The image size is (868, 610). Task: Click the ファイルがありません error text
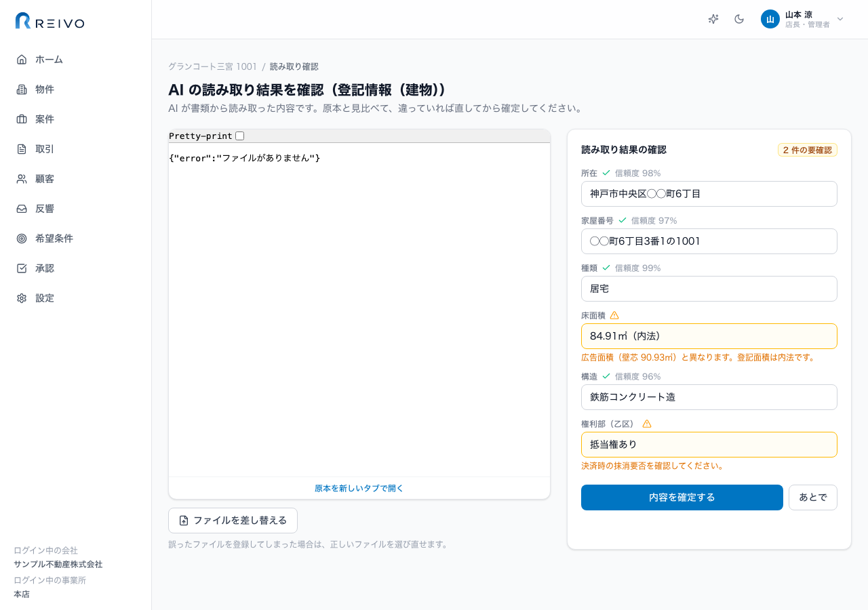pyautogui.click(x=267, y=158)
